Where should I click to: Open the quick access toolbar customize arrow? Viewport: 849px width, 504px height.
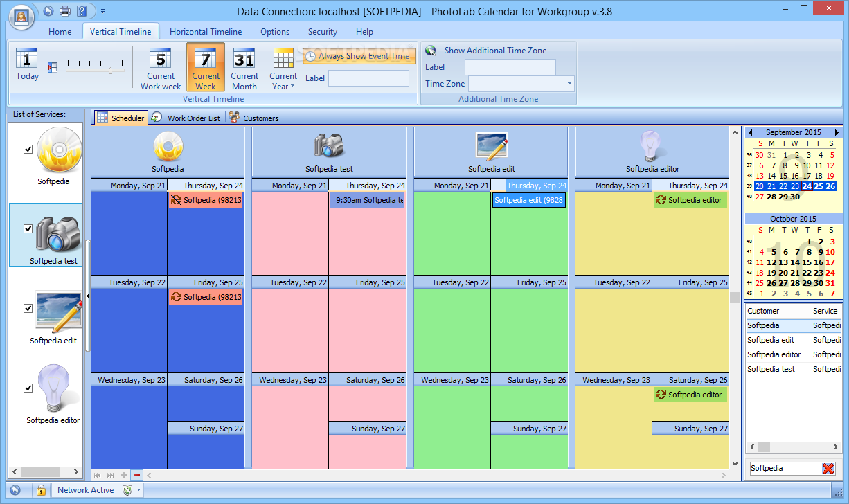tap(102, 11)
